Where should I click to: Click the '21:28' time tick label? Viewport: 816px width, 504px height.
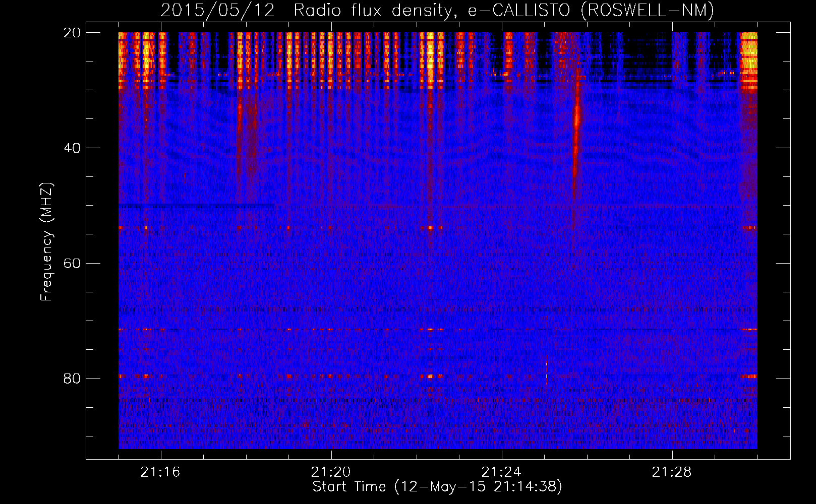[x=672, y=472]
